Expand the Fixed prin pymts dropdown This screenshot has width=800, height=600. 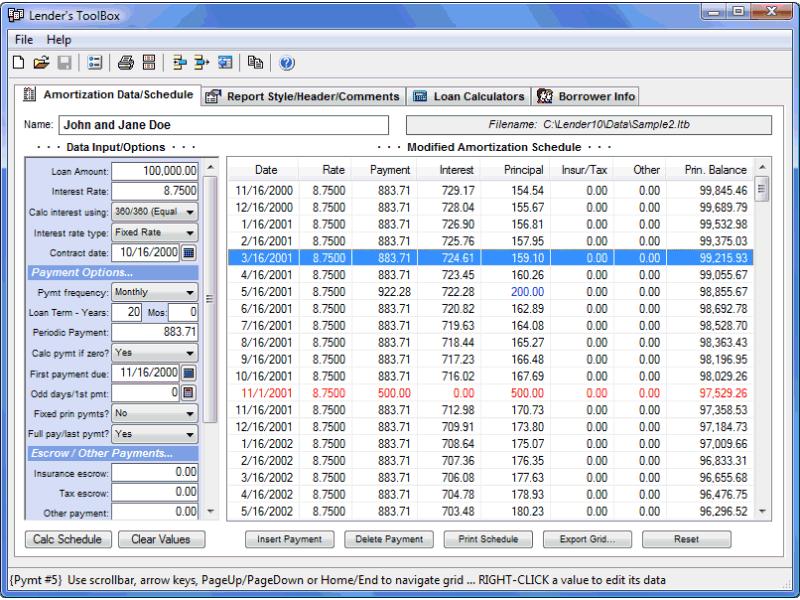tap(190, 414)
